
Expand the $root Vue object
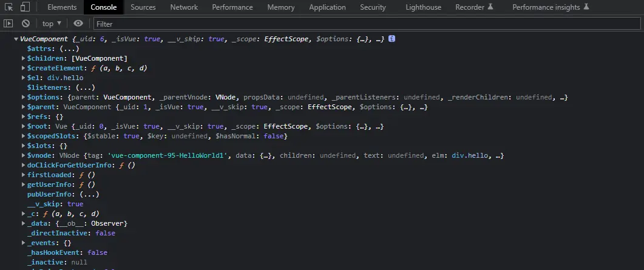[x=24, y=126]
